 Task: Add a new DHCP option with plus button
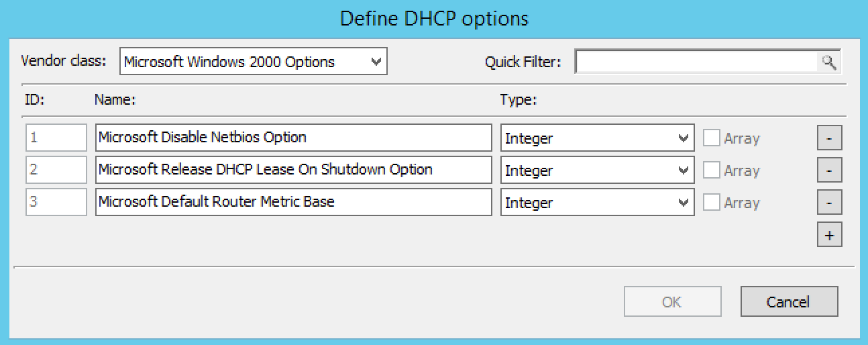(x=830, y=236)
